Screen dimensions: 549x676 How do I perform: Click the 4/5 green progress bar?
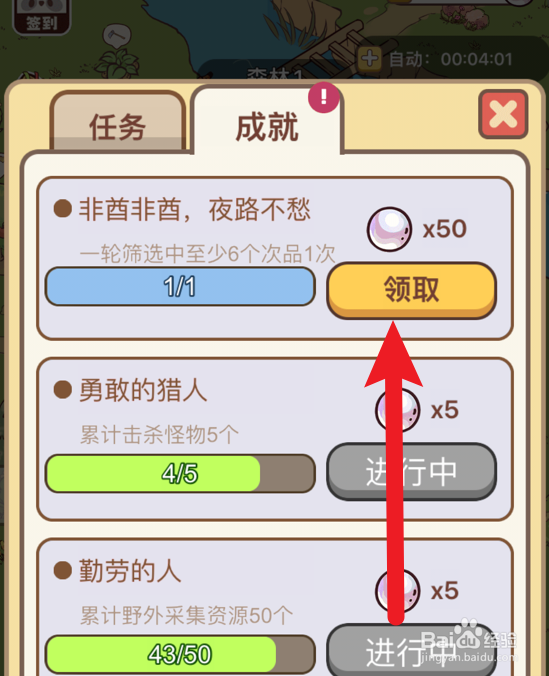pyautogui.click(x=180, y=473)
